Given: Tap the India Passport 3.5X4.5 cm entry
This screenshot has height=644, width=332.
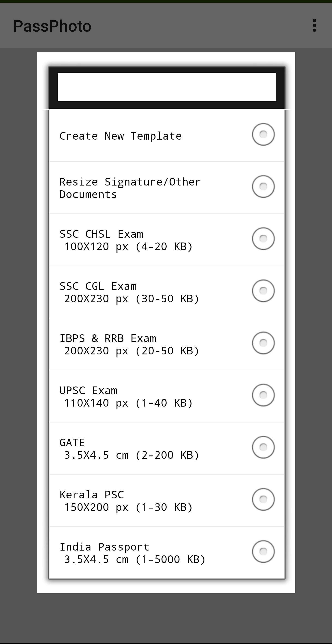Looking at the screenshot, I should (132, 553).
